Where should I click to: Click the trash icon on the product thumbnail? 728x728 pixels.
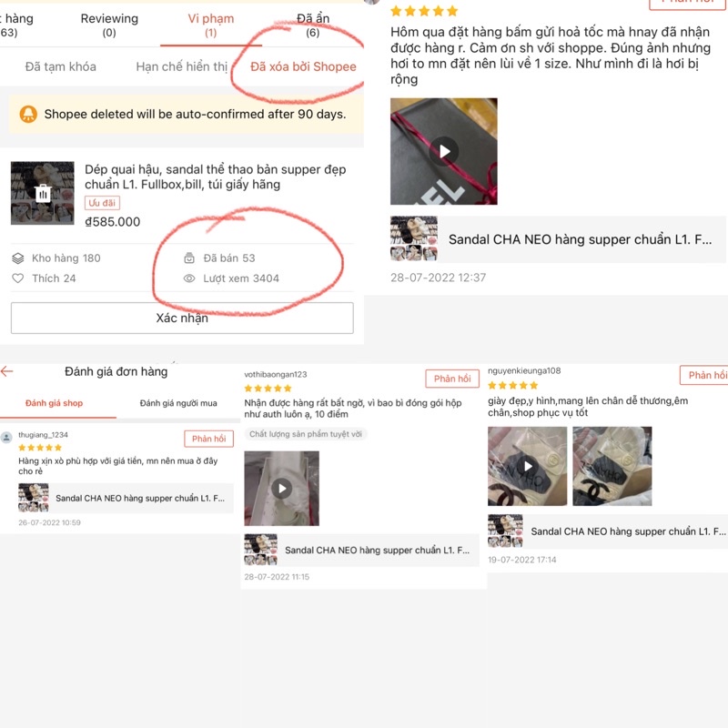click(43, 193)
